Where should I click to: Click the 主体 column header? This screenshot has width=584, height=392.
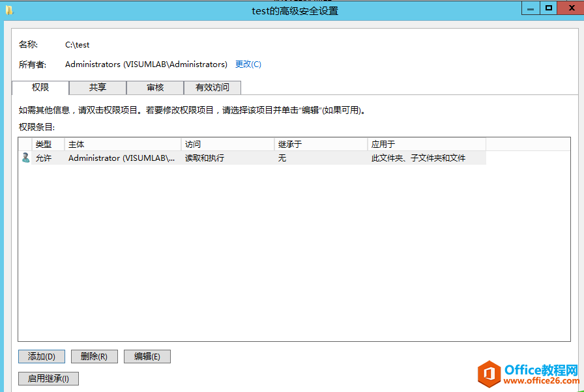(x=123, y=144)
